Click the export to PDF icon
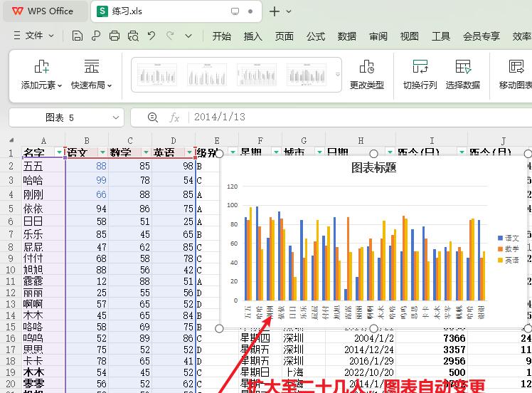 click(96, 36)
